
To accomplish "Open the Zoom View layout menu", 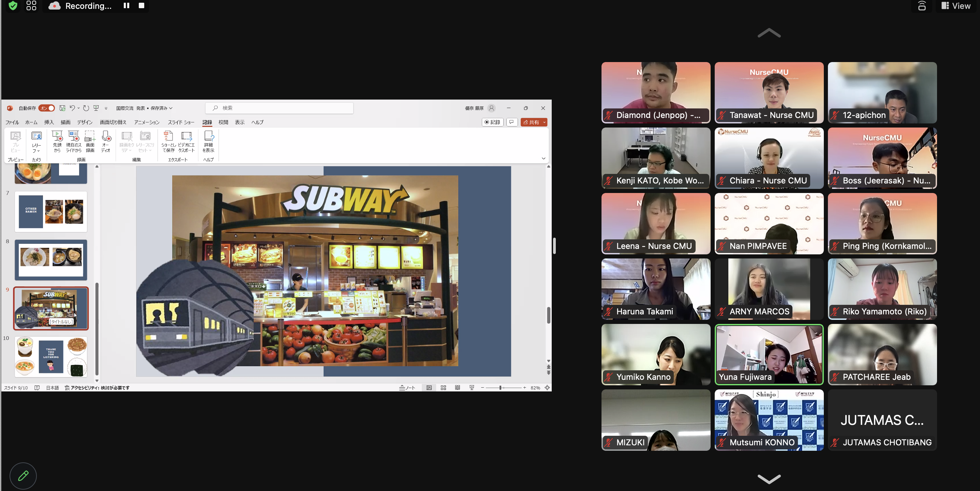I will pos(956,6).
